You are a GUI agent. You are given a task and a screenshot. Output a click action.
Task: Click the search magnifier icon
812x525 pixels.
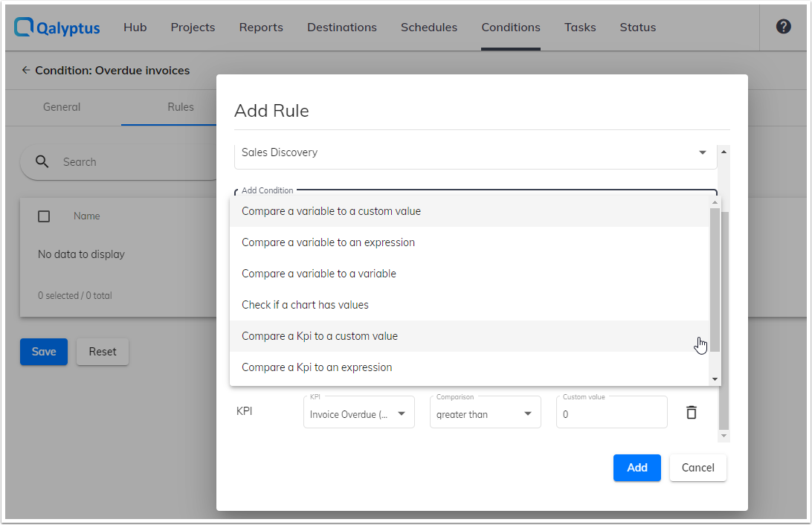tap(42, 162)
